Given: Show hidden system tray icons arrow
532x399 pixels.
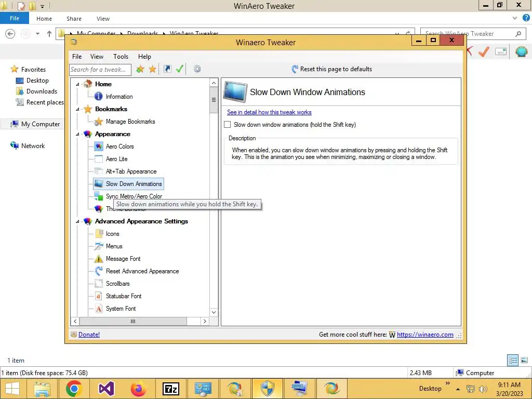Looking at the screenshot, I should pyautogui.click(x=458, y=389).
